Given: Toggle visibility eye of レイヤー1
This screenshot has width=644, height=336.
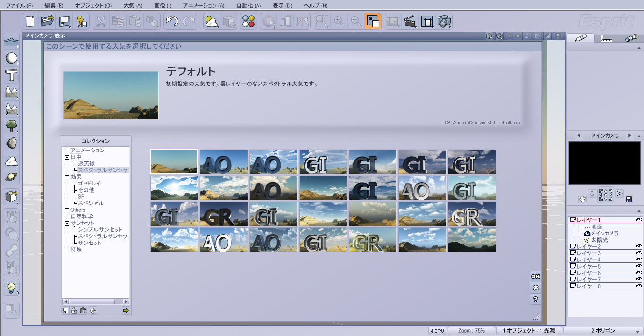Looking at the screenshot, I should [639, 220].
